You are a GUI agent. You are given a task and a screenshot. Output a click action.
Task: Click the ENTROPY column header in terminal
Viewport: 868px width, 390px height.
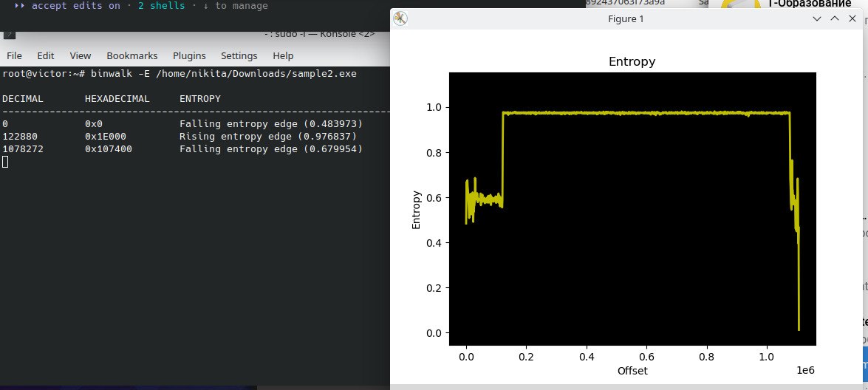tap(200, 99)
